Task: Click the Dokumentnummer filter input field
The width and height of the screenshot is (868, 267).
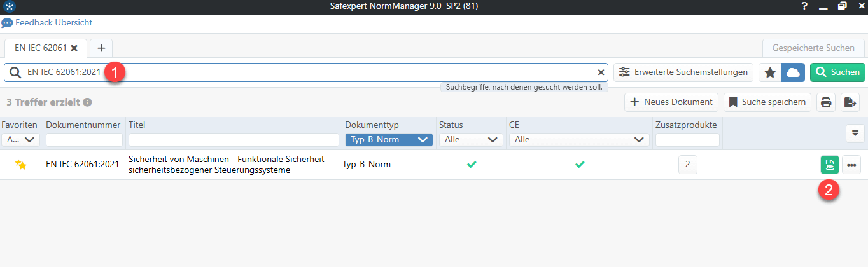Action: click(84, 140)
